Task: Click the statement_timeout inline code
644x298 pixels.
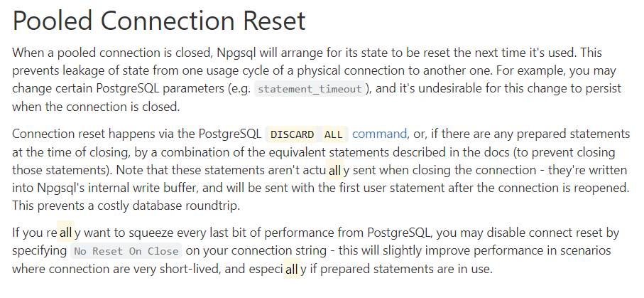Action: tap(310, 89)
